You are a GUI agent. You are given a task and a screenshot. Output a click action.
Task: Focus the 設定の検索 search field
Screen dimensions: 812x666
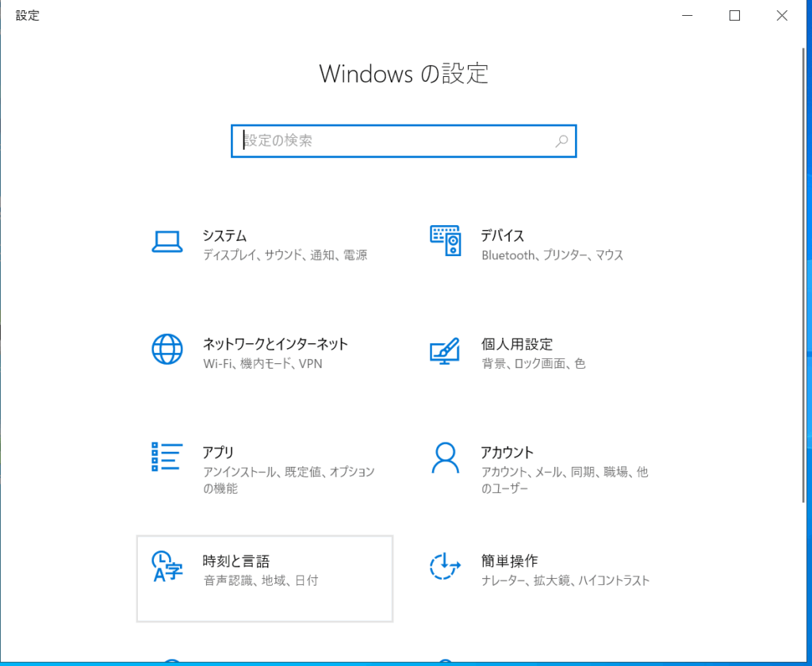pyautogui.click(x=396, y=141)
